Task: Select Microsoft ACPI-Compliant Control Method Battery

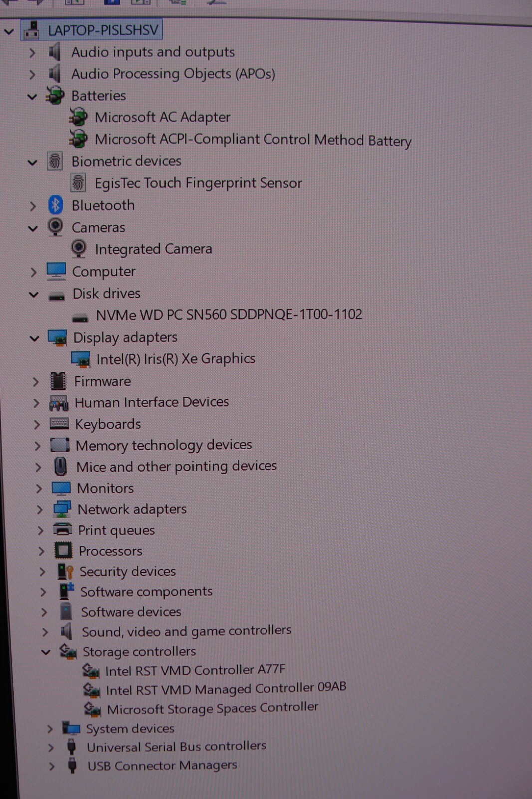Action: [253, 140]
